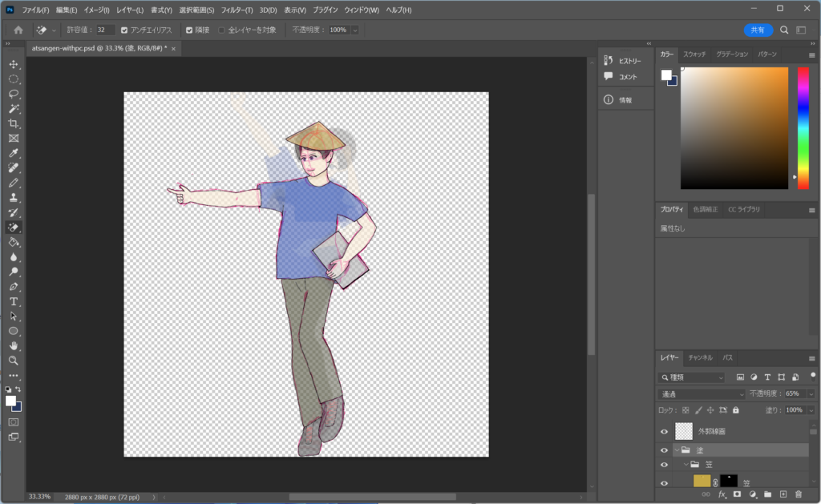821x504 pixels.
Task: Toggle lock all on the layer
Action: [x=736, y=410]
